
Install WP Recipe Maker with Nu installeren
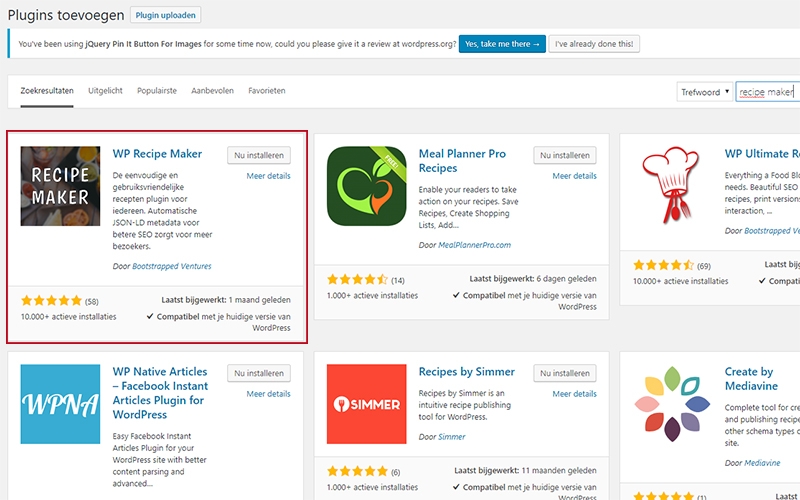point(259,155)
